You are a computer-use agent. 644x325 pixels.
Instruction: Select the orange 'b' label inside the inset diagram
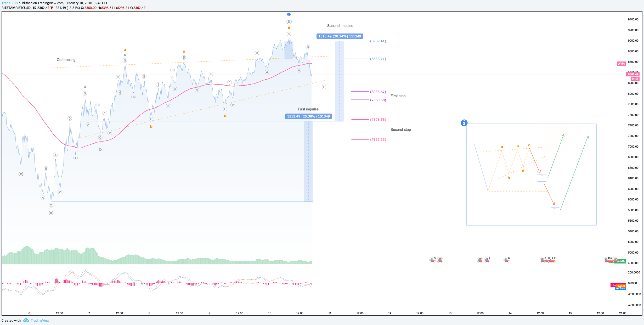tap(509, 178)
